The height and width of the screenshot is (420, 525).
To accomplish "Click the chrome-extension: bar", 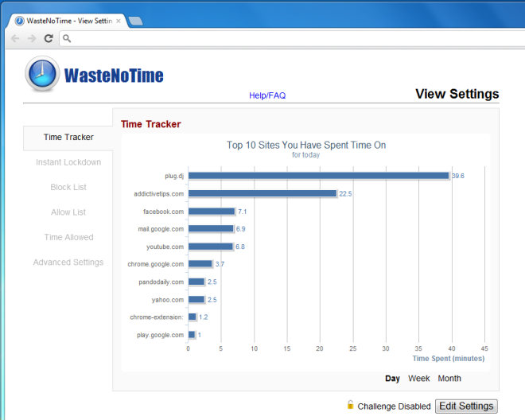I will pyautogui.click(x=192, y=317).
